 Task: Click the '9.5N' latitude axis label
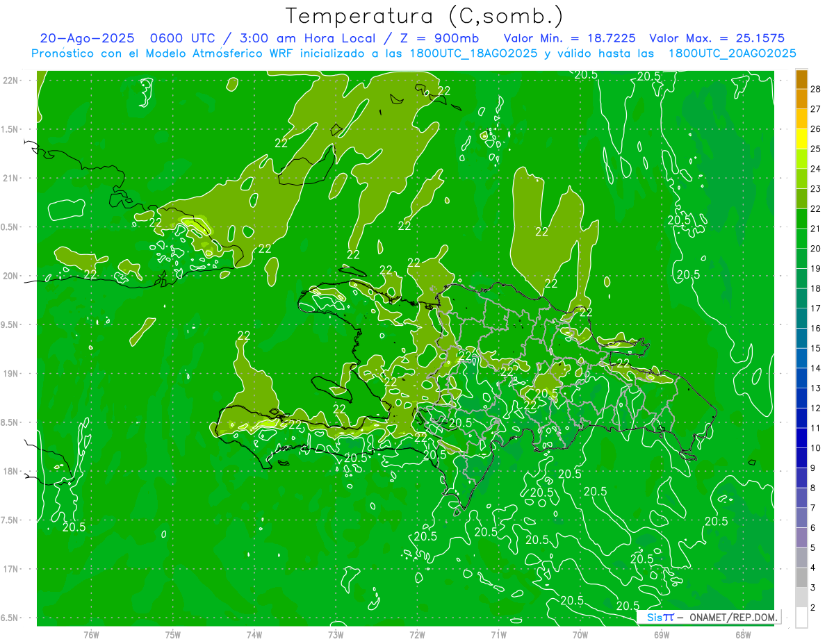[x=10, y=324]
